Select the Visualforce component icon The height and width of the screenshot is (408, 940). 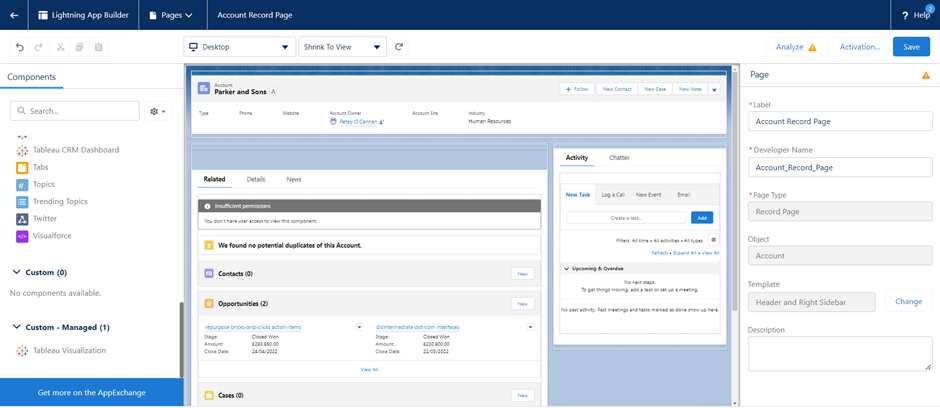[22, 236]
